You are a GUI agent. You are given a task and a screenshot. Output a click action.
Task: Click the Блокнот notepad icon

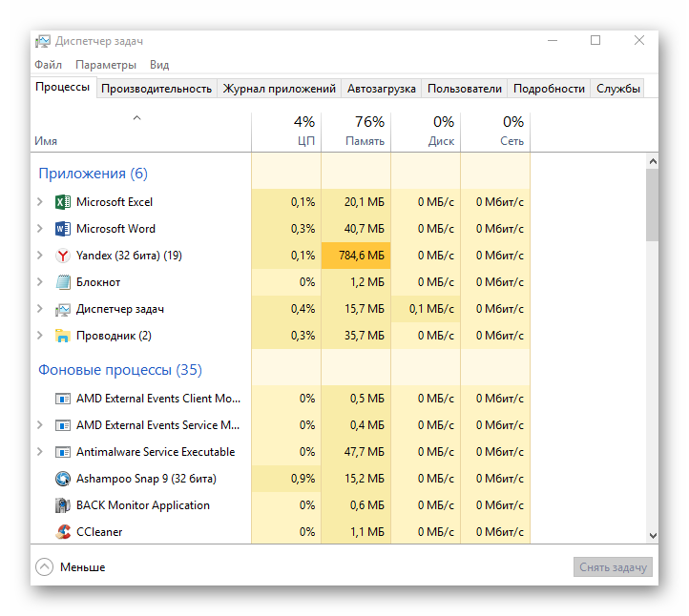pos(62,282)
